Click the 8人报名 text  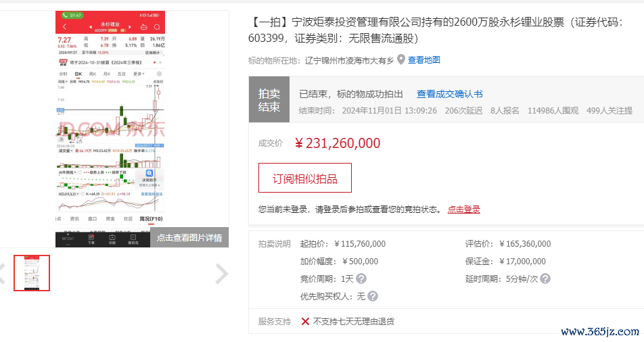(x=505, y=110)
